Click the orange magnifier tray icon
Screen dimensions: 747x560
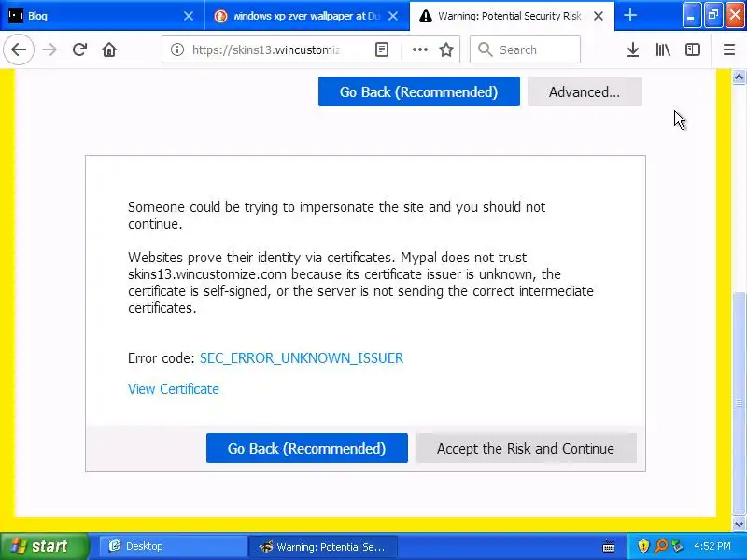[661, 546]
